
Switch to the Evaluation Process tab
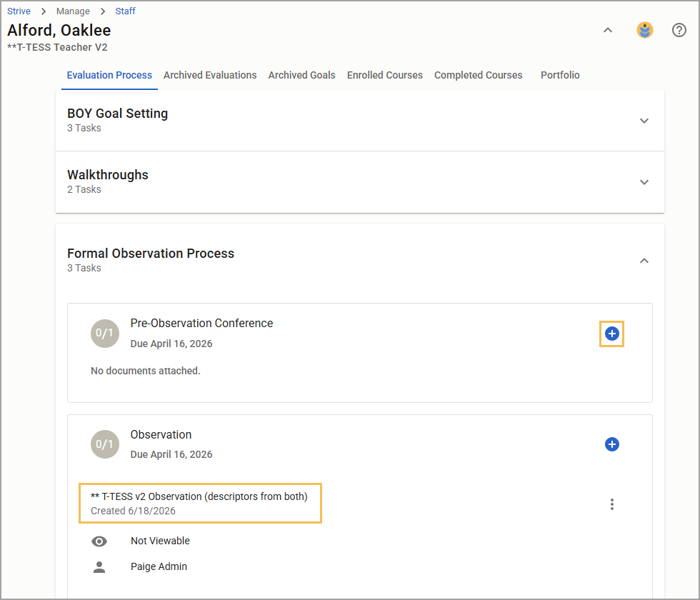pyautogui.click(x=109, y=75)
